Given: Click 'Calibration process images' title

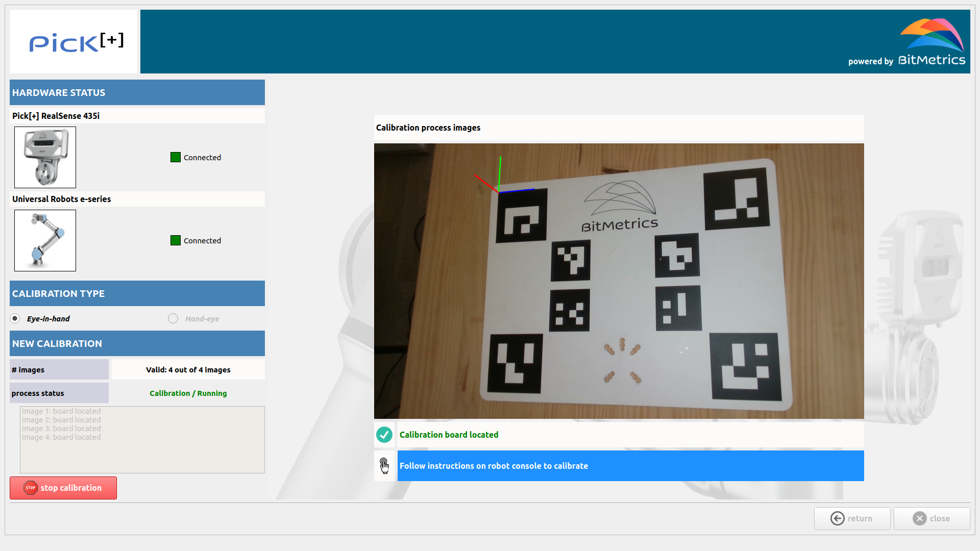Looking at the screenshot, I should [x=428, y=128].
